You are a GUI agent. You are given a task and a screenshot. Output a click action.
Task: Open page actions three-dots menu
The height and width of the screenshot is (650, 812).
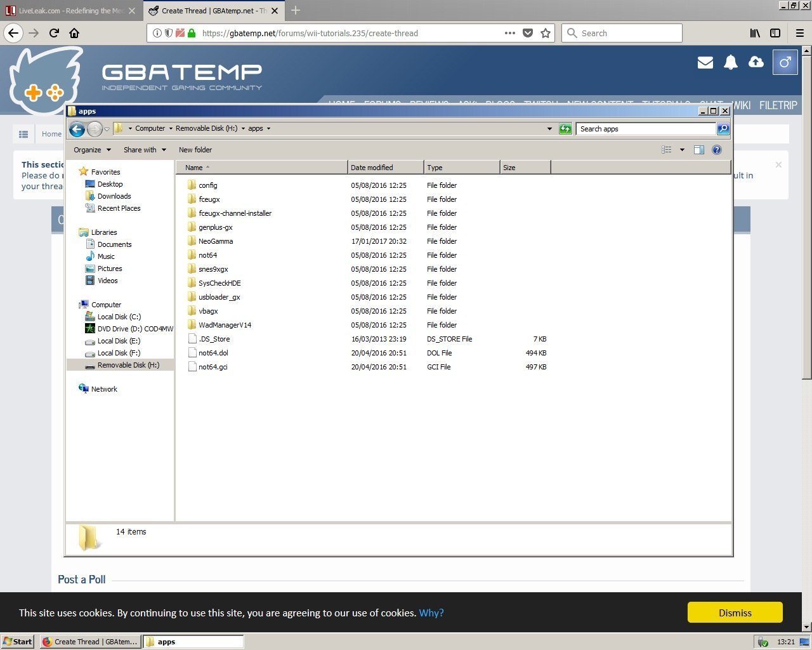pos(510,33)
